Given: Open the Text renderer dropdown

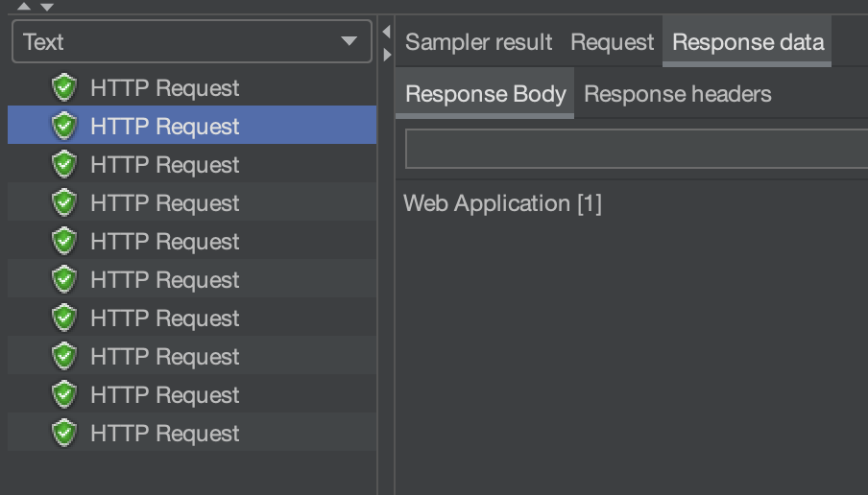Looking at the screenshot, I should (x=191, y=42).
